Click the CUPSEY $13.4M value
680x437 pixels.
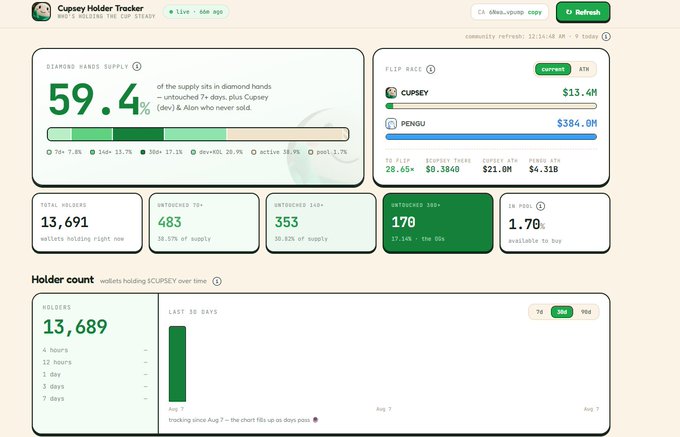coord(579,92)
